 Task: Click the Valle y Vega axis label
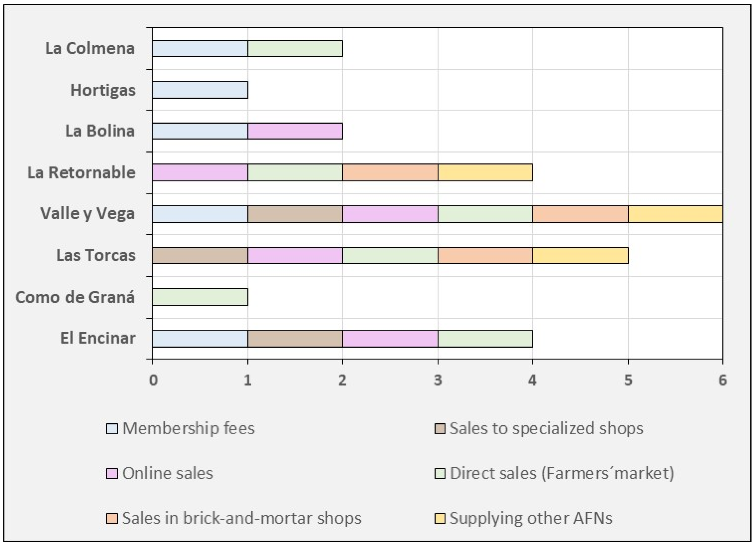[87, 214]
